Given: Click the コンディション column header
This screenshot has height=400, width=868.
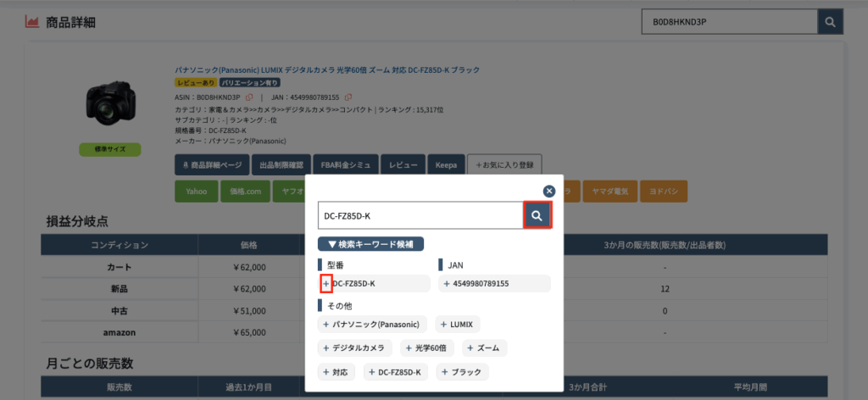Looking at the screenshot, I should (x=120, y=245).
